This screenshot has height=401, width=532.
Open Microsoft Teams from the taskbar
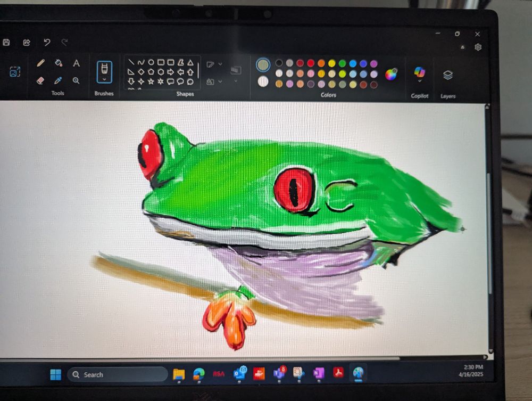tap(280, 373)
